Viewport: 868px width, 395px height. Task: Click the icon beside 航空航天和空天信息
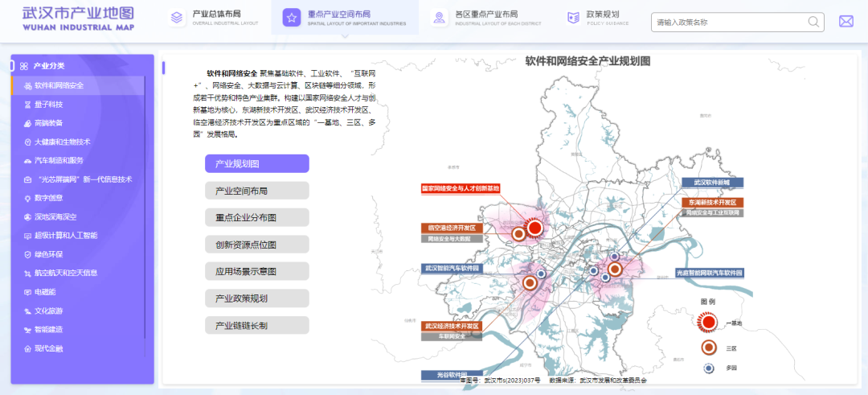click(x=27, y=274)
